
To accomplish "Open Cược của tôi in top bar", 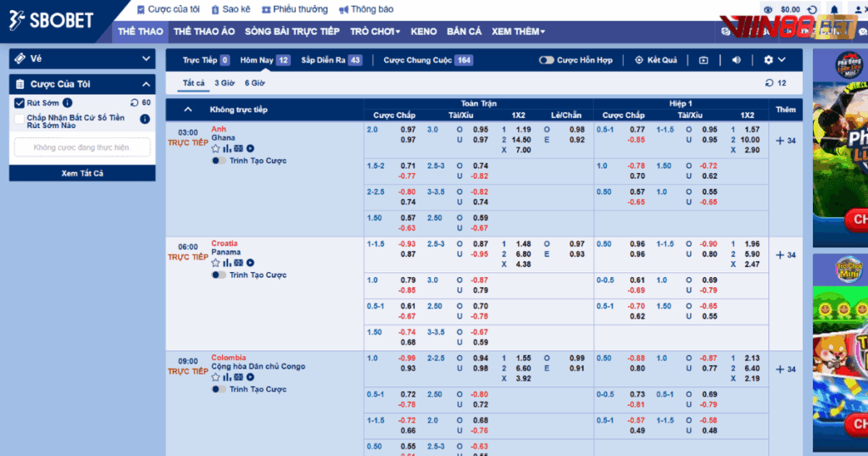I will (169, 9).
